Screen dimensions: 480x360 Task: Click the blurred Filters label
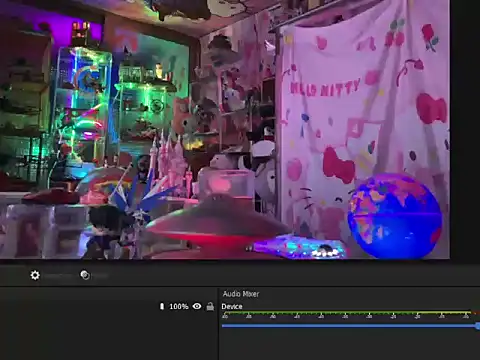[100, 276]
